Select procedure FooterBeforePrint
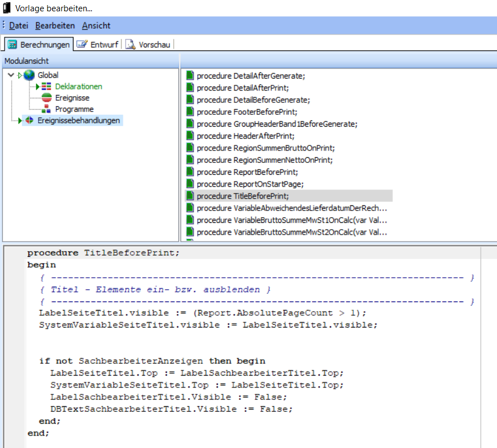497x448 pixels. point(247,112)
